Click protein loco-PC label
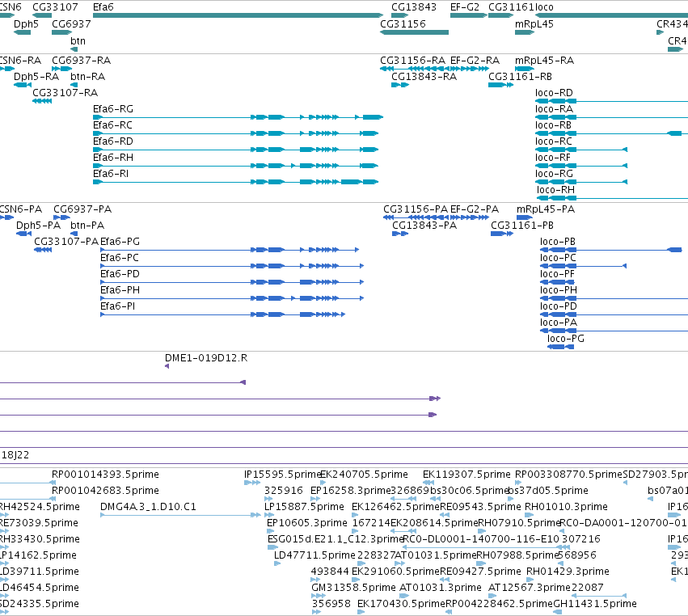 pyautogui.click(x=558, y=258)
